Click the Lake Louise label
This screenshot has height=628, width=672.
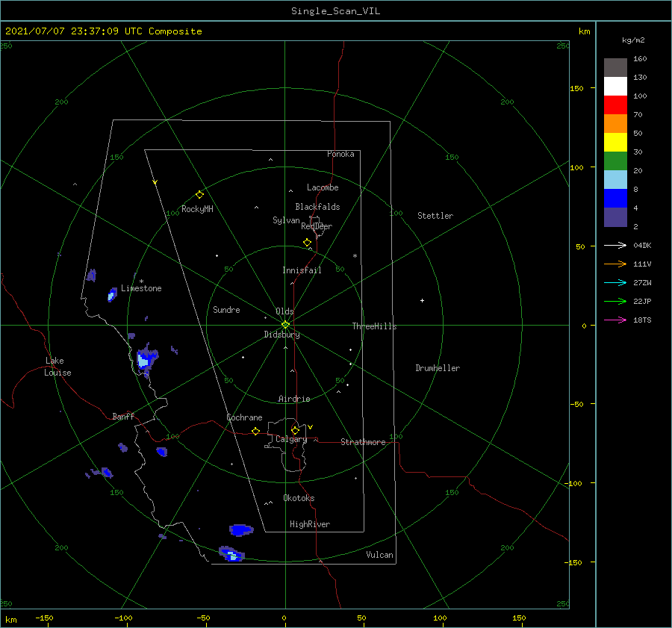(x=57, y=367)
